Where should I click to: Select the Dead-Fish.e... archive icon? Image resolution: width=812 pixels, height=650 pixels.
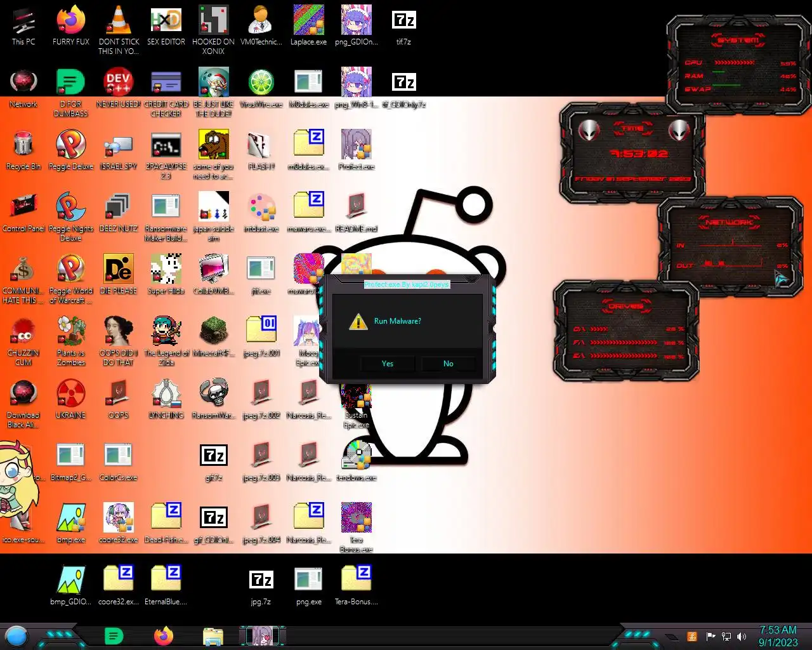coord(166,524)
